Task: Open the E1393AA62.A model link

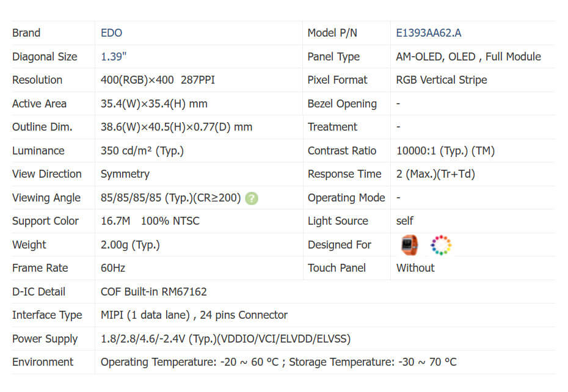Action: pos(429,33)
